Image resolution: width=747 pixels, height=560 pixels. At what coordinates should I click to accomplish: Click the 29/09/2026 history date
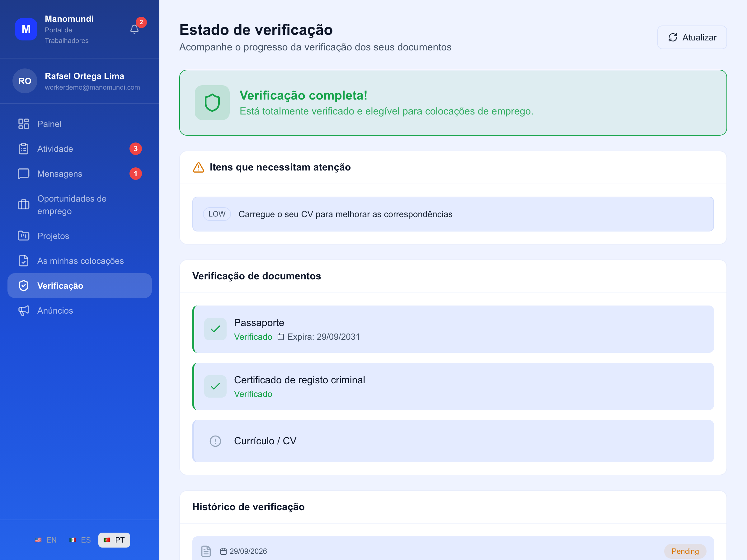click(x=248, y=551)
